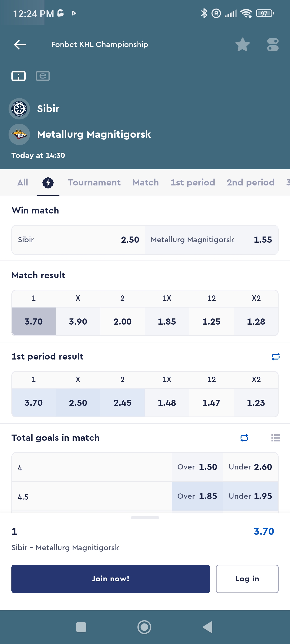The height and width of the screenshot is (644, 290).
Task: Tap the back arrow in header
Action: point(20,45)
